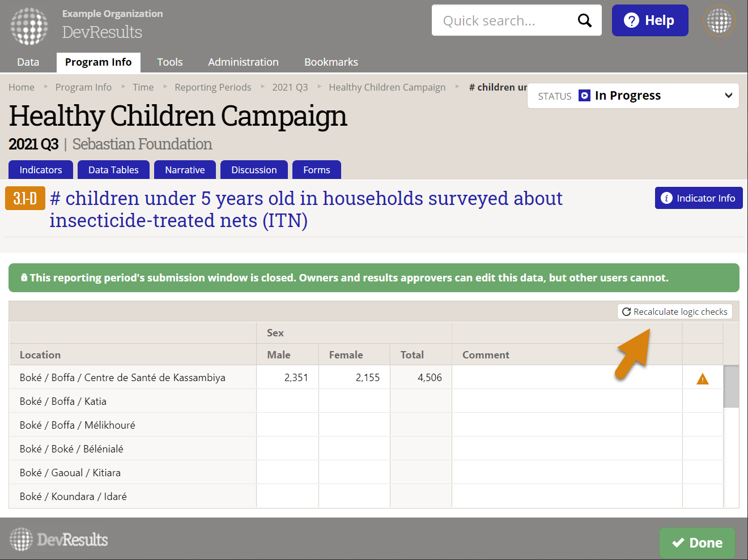Click location Boké / Gaoual / Kitiara
Image resolution: width=748 pixels, height=560 pixels.
click(x=70, y=473)
